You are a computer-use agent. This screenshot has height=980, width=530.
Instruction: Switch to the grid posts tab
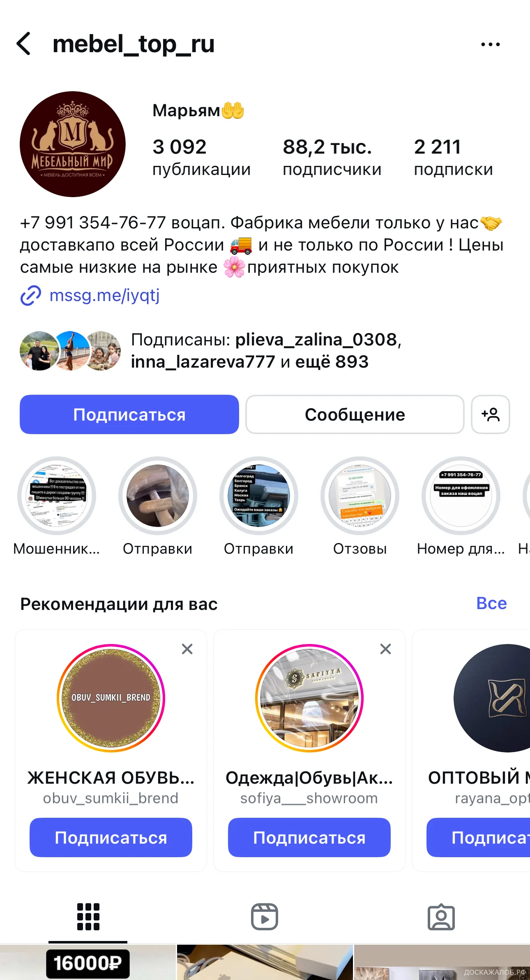coord(88,916)
